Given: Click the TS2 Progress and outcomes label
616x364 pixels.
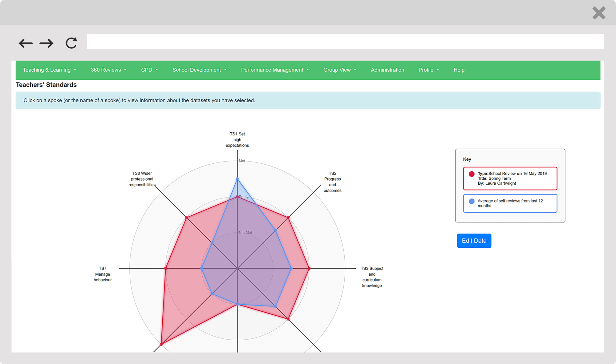Looking at the screenshot, I should pyautogui.click(x=332, y=182).
